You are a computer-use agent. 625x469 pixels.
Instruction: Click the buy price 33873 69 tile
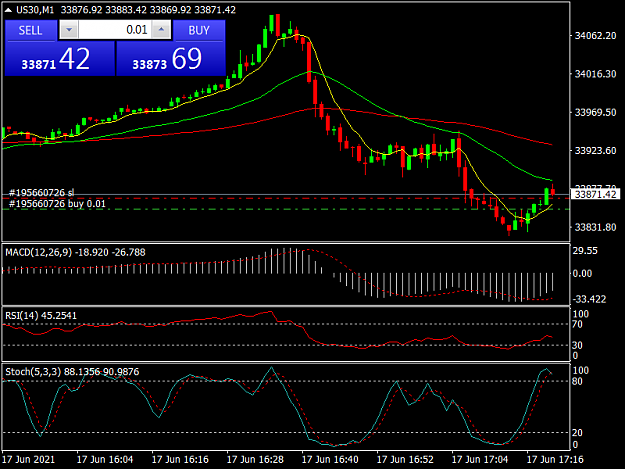(171, 59)
